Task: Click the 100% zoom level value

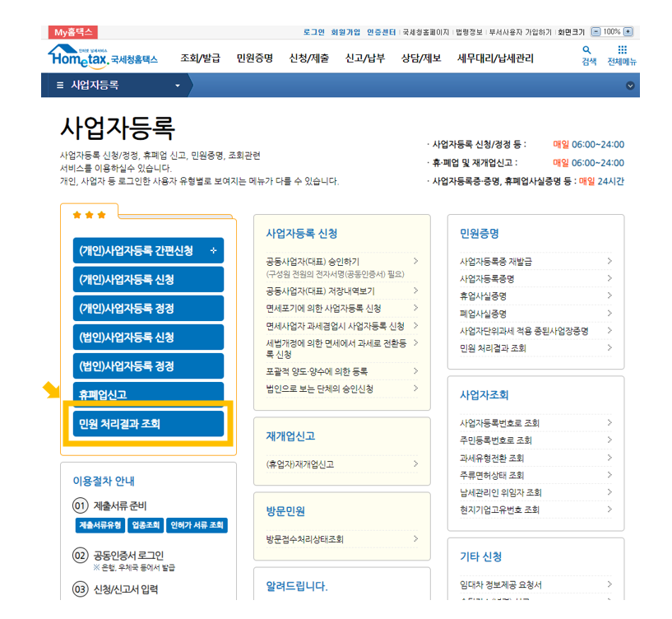Action: (612, 32)
